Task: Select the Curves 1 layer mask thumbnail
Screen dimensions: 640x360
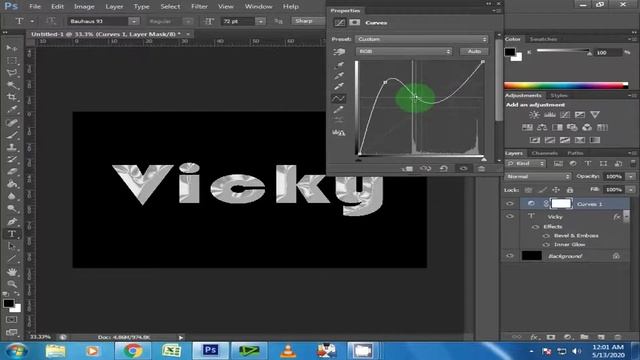Action: tap(561, 203)
